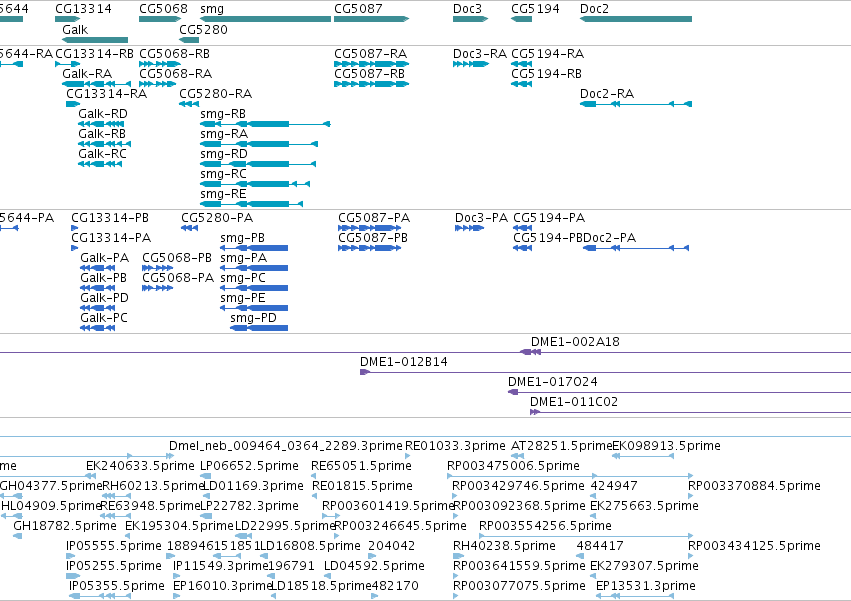
Task: Click the DME1-017O24 clone feature
Action: click(x=679, y=393)
